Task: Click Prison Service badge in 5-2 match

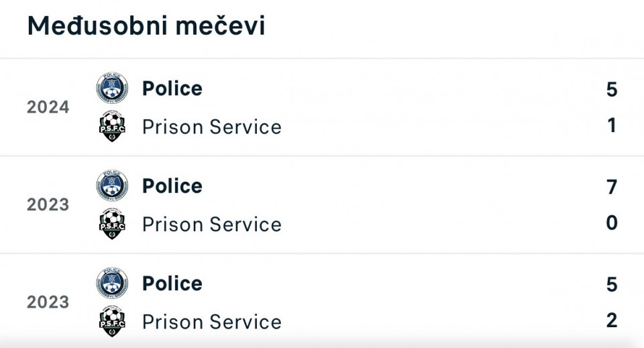Action: click(x=112, y=321)
